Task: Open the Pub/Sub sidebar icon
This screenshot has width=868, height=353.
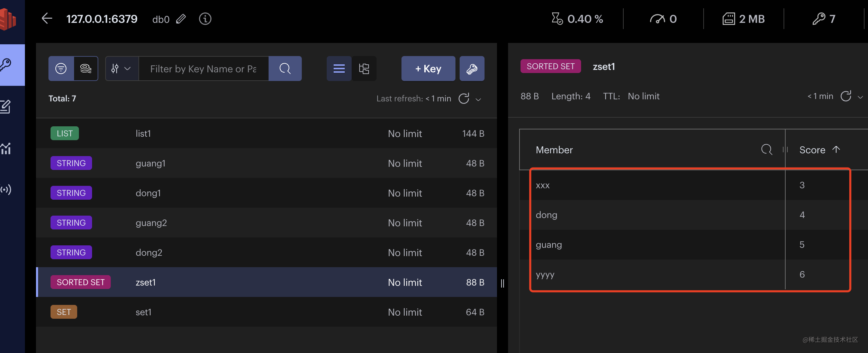Action: point(6,190)
